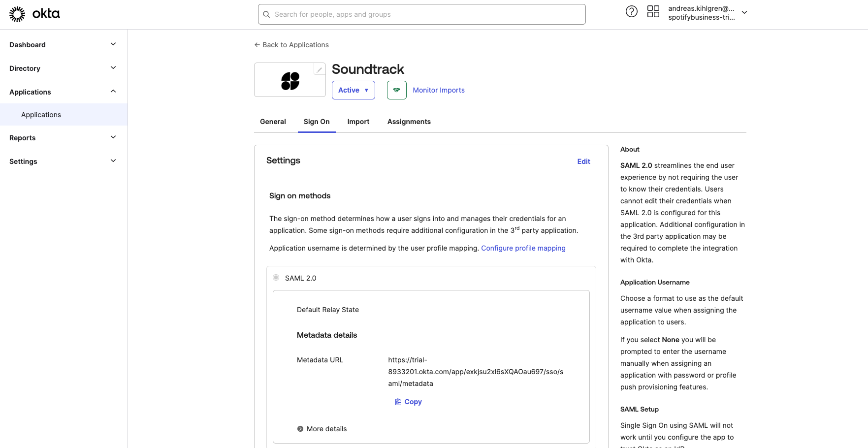Viewport: 868px width, 448px height.
Task: Click the Soundtrack app logo thumbnail
Action: pos(290,81)
